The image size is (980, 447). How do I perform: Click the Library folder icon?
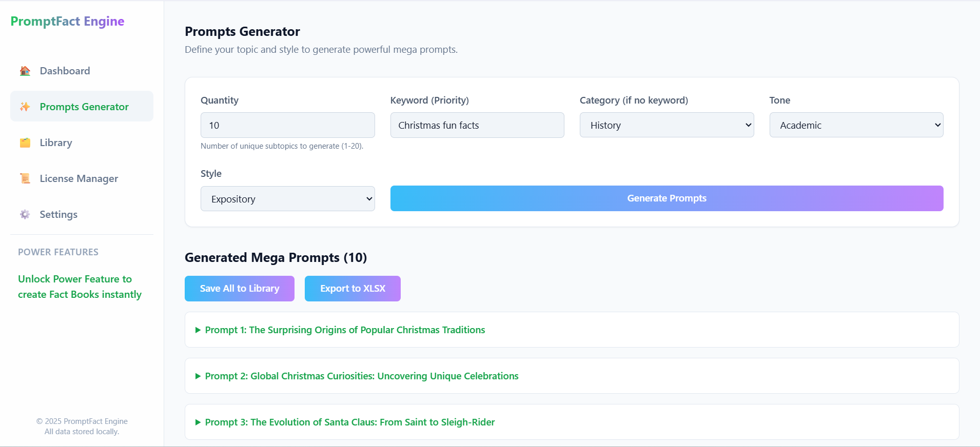pyautogui.click(x=25, y=143)
